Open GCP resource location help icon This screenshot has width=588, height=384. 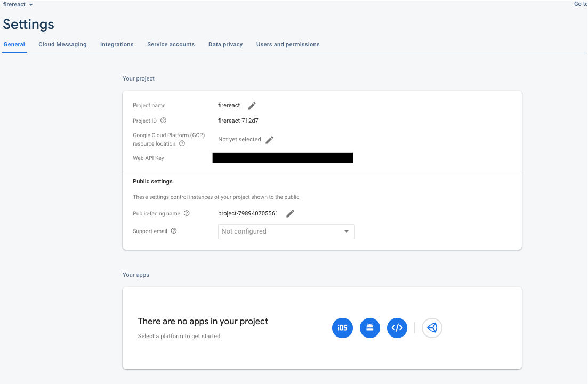(182, 143)
